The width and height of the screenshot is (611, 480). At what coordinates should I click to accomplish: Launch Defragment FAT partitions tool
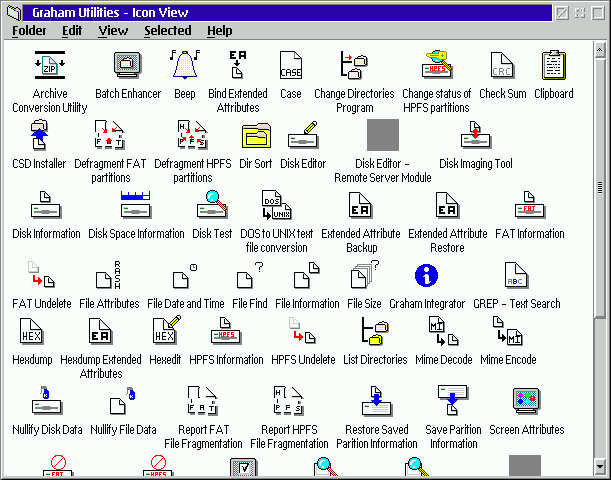tap(108, 135)
